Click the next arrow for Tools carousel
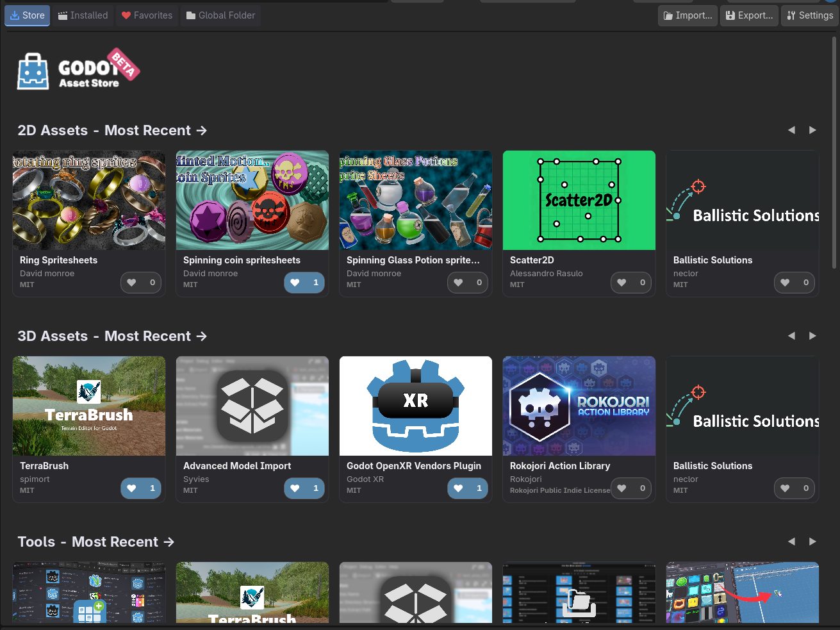This screenshot has width=840, height=630. point(812,542)
